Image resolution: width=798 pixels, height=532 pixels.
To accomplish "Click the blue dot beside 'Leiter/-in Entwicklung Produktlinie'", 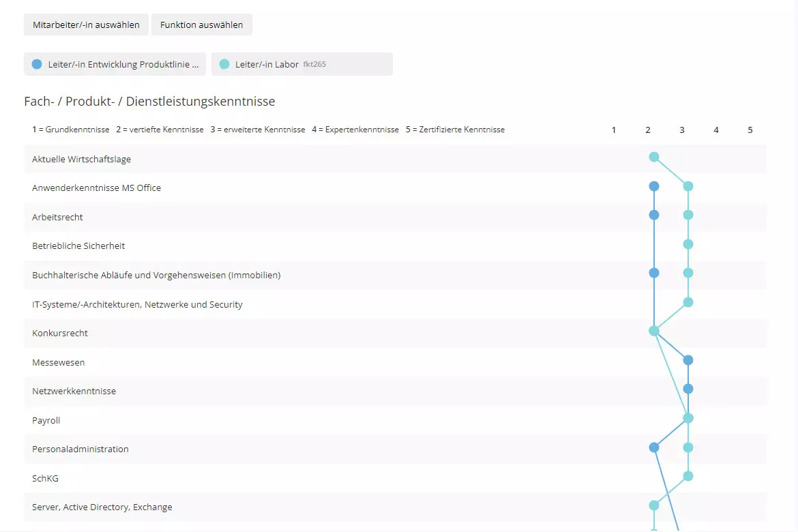I will 37,64.
